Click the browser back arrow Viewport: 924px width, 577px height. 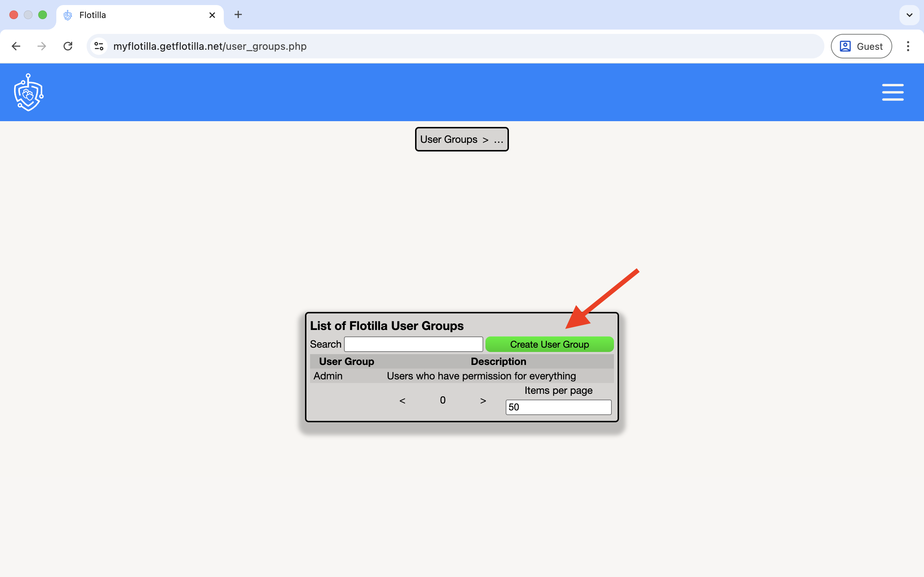pyautogui.click(x=16, y=46)
